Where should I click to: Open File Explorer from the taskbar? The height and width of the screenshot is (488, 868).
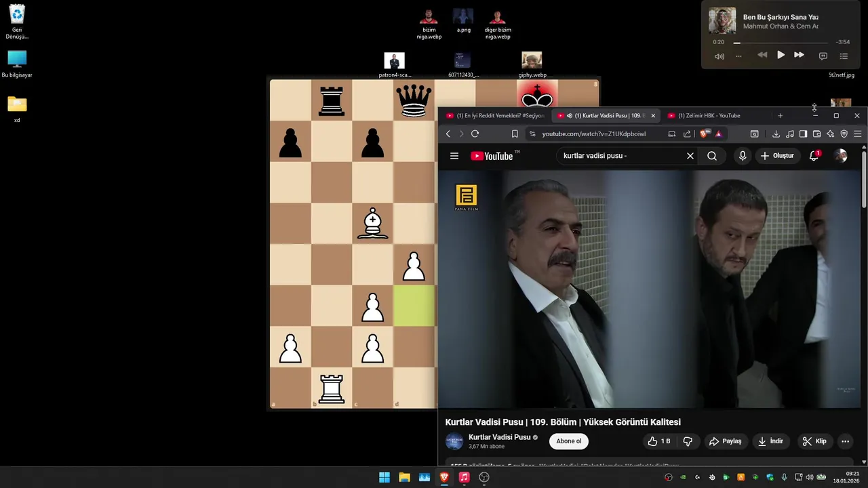click(x=404, y=477)
